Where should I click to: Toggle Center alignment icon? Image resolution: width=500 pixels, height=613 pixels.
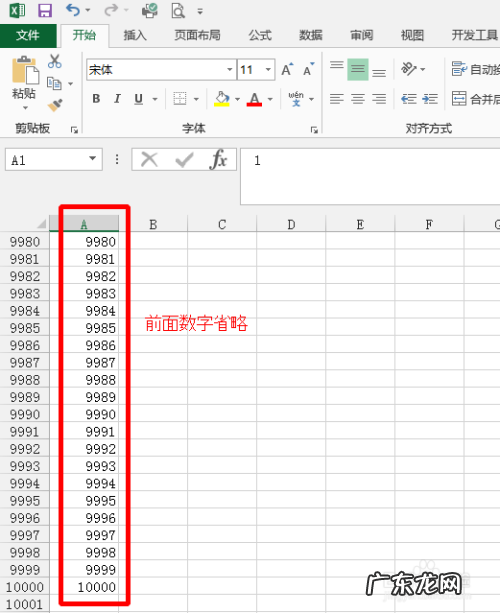[x=358, y=99]
